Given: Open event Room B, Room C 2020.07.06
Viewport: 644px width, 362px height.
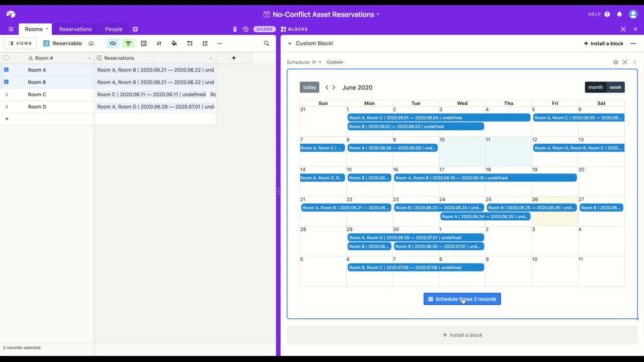Looking at the screenshot, I should click(x=416, y=267).
